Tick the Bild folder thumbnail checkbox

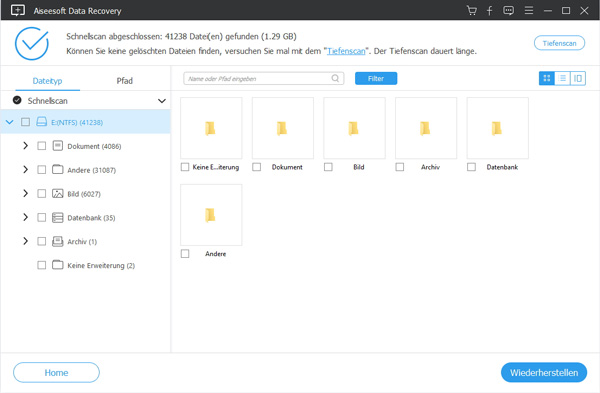coord(328,167)
